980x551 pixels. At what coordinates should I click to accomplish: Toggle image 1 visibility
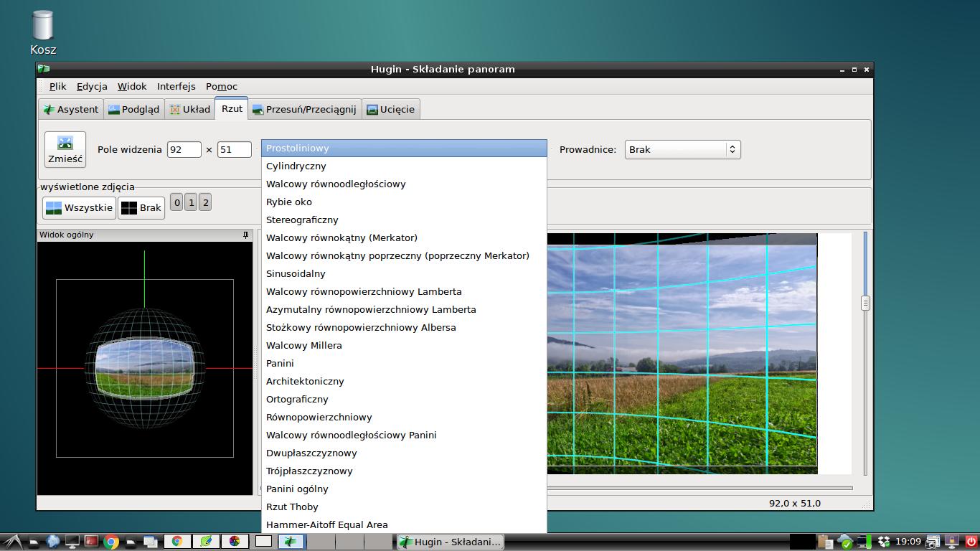coord(191,202)
